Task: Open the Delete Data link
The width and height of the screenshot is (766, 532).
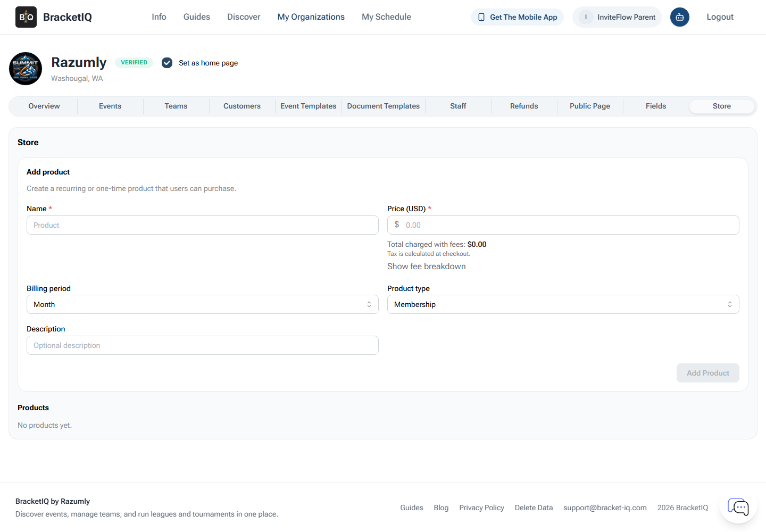Action: [534, 508]
